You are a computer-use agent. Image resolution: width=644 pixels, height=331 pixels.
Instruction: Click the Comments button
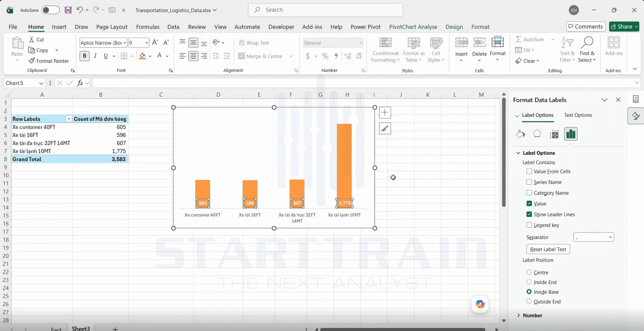586,27
